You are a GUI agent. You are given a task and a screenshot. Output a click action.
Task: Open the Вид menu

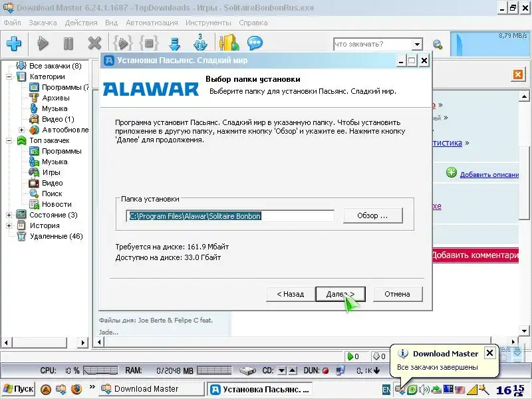coord(111,23)
